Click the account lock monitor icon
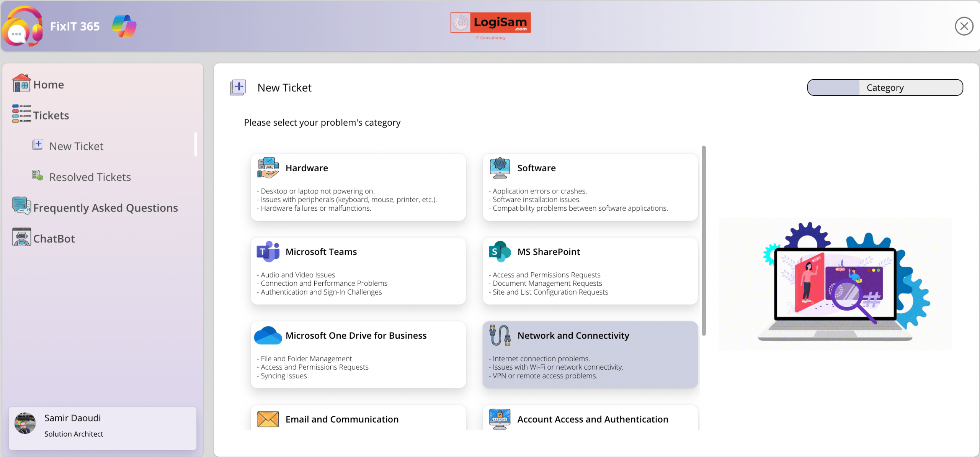The image size is (980, 457). pyautogui.click(x=500, y=419)
